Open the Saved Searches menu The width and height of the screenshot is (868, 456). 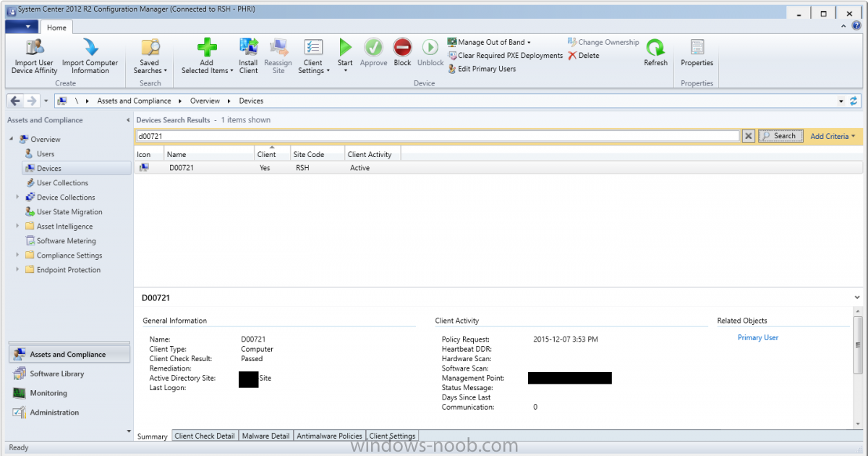click(150, 57)
